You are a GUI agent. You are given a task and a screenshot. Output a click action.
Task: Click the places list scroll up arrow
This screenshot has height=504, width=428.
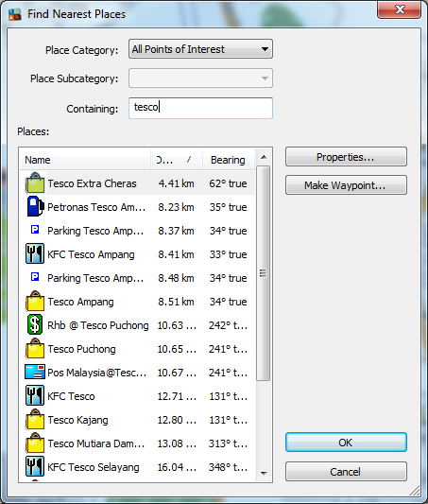coord(264,157)
